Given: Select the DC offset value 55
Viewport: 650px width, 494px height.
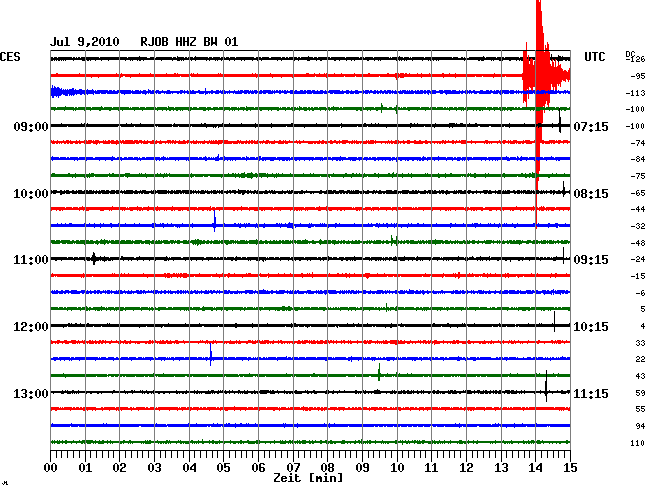Looking at the screenshot, I should click(640, 409).
